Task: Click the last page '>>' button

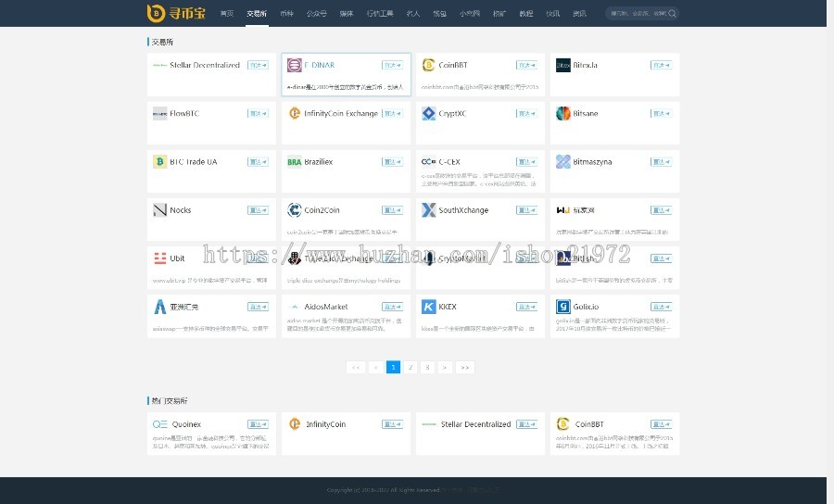Action: point(465,368)
